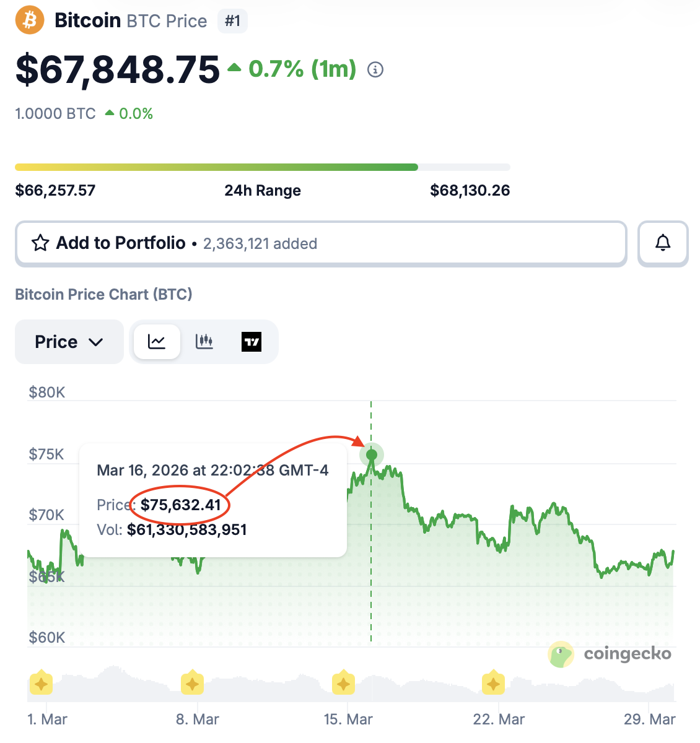Click the star icon in Add to Portfolio
Viewport: 700px width, 743px height.
tap(40, 243)
